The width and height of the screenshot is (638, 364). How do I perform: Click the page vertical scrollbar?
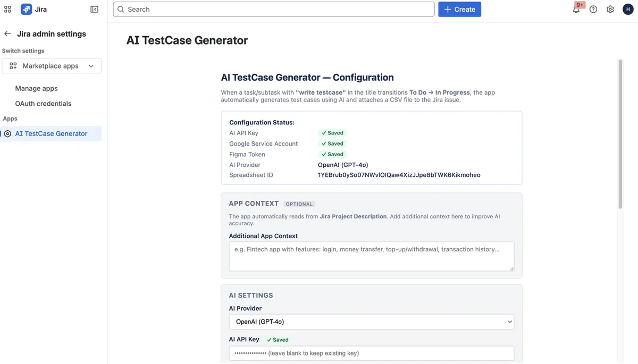[x=620, y=134]
